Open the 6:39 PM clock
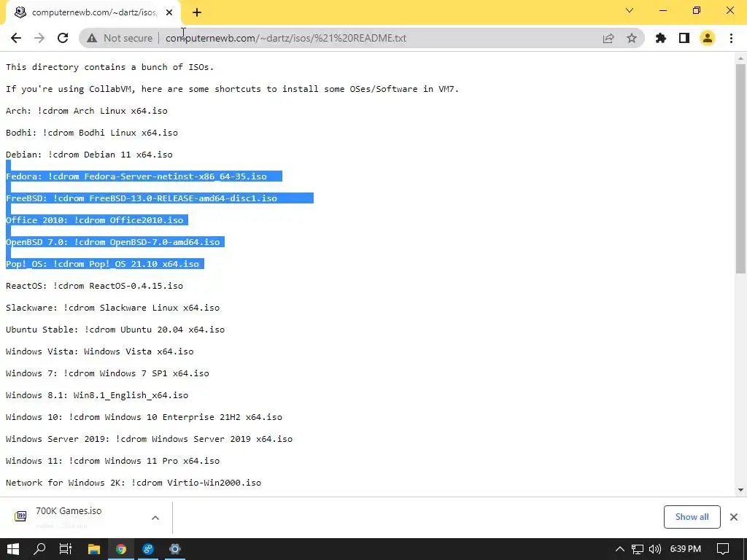This screenshot has height=560, width=747. 686,549
